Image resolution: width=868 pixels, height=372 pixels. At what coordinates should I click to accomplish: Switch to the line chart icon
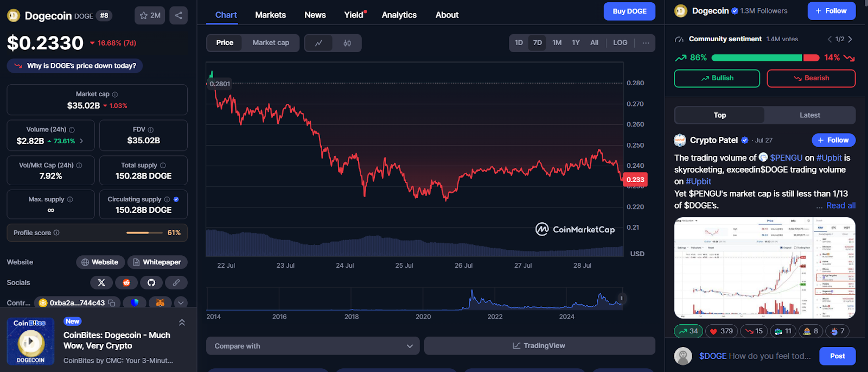(x=319, y=43)
